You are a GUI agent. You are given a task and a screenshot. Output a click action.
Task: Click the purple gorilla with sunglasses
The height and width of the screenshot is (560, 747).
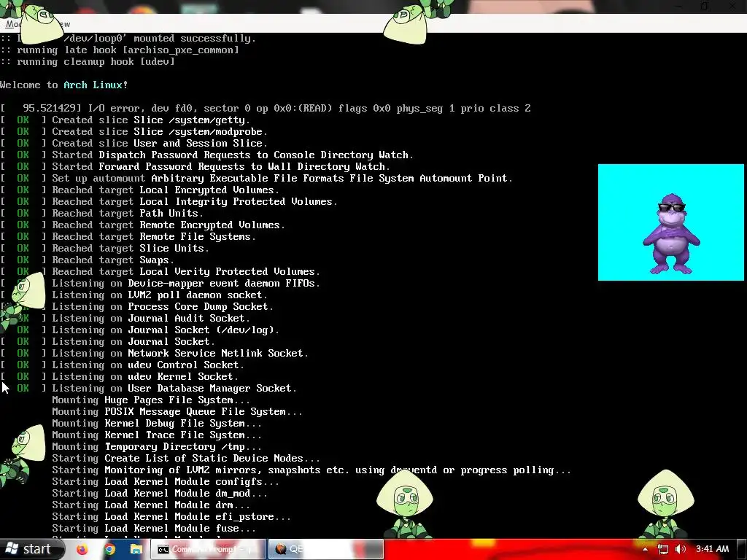(x=671, y=234)
